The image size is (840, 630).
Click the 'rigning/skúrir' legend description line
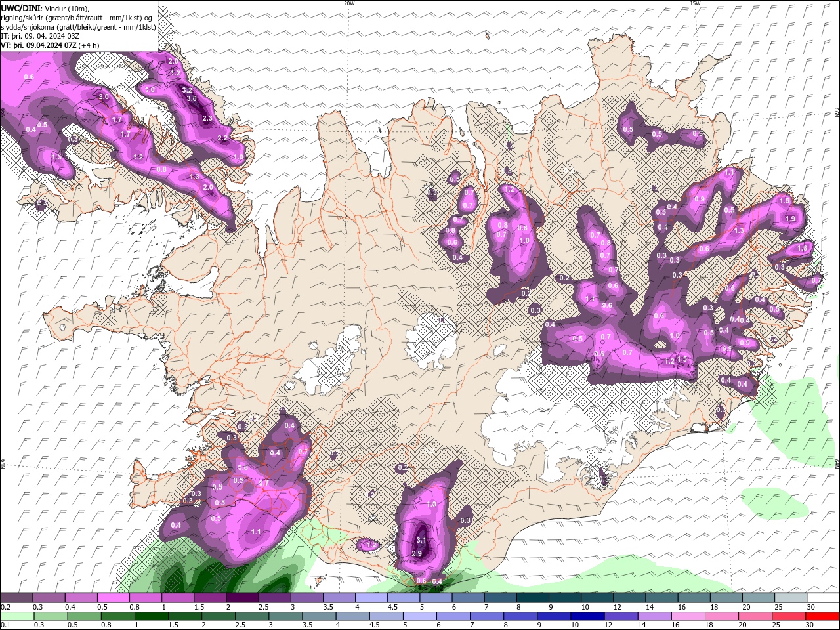(x=77, y=18)
